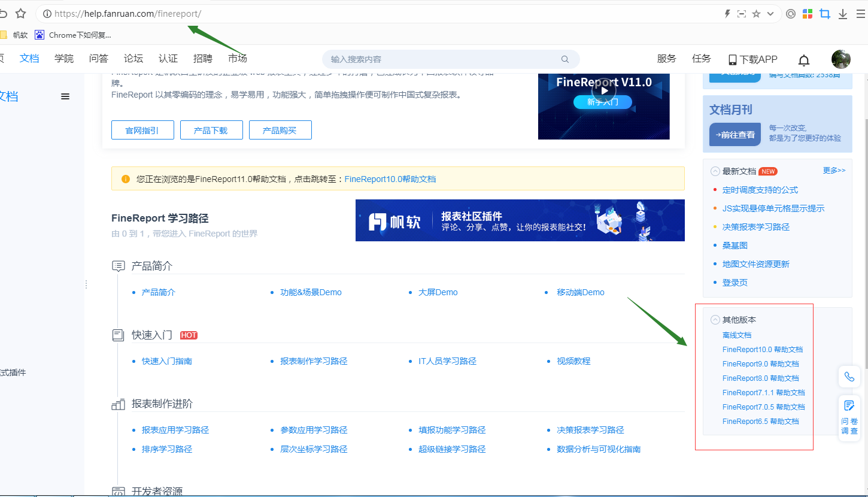Open the notification bell
Image resolution: width=868 pixels, height=497 pixels.
tap(804, 59)
